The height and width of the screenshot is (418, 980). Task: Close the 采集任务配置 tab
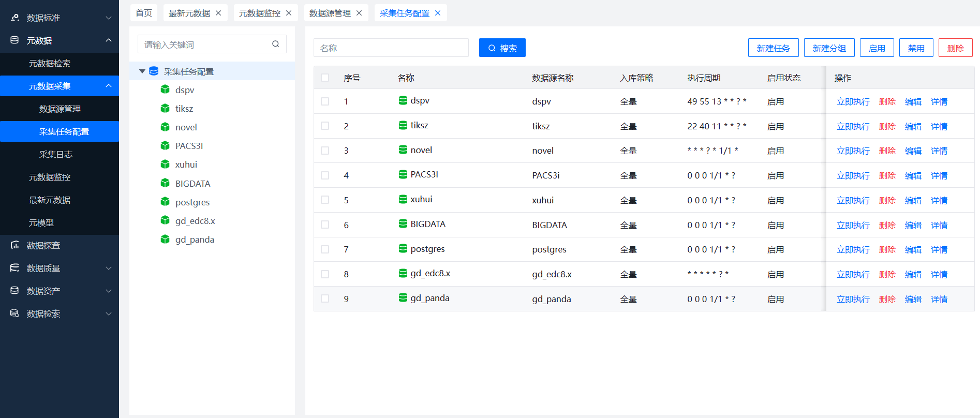438,13
